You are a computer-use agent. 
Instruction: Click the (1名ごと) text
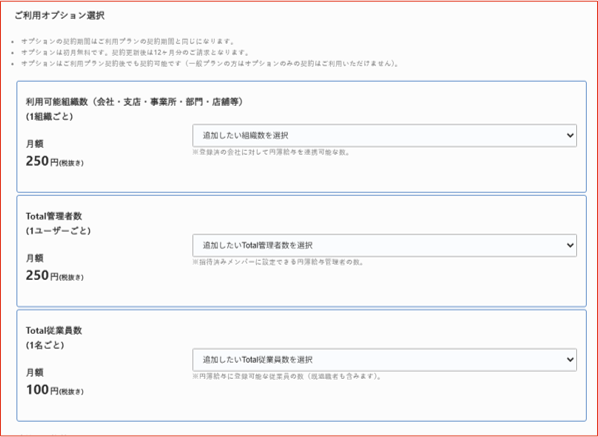click(45, 345)
